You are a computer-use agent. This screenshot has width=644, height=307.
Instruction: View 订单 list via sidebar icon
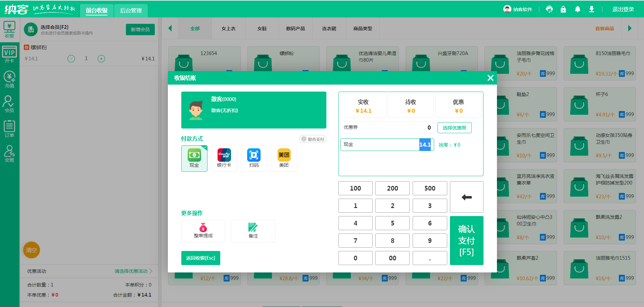[9, 129]
